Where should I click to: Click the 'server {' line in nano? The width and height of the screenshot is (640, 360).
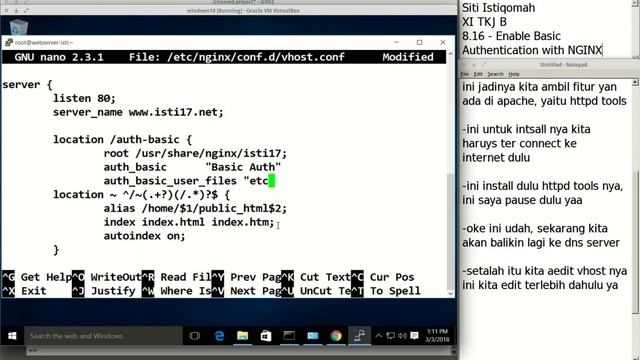coord(27,85)
